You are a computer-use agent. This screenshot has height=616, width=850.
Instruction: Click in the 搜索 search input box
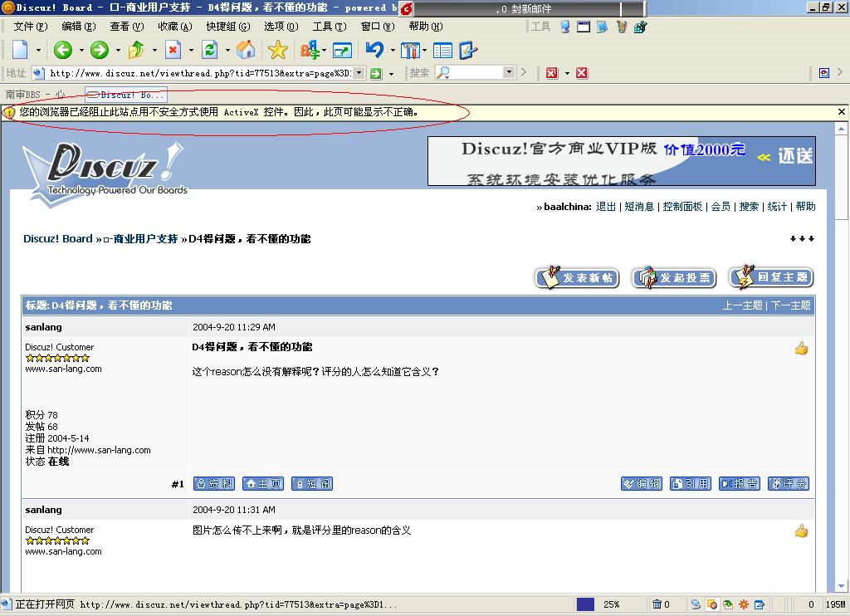point(476,72)
